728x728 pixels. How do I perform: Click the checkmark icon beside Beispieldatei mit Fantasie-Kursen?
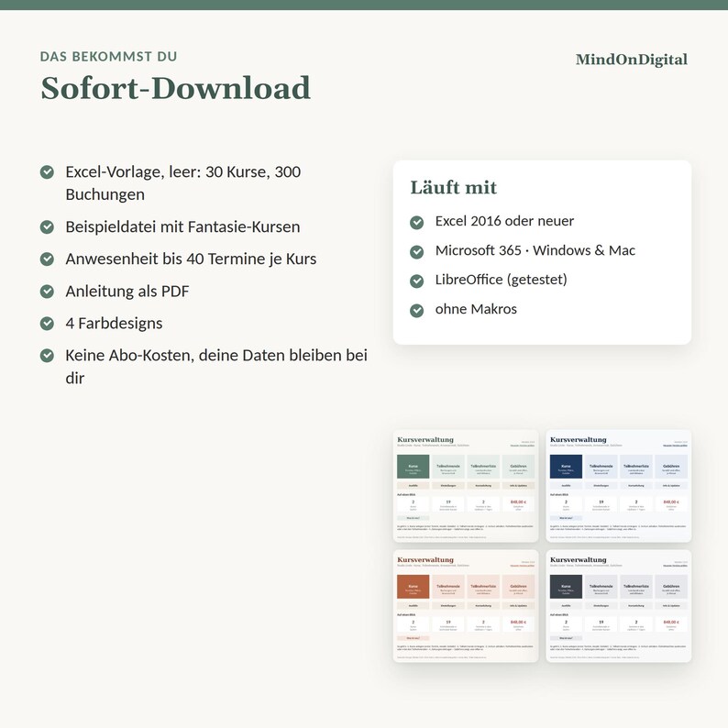(x=47, y=227)
